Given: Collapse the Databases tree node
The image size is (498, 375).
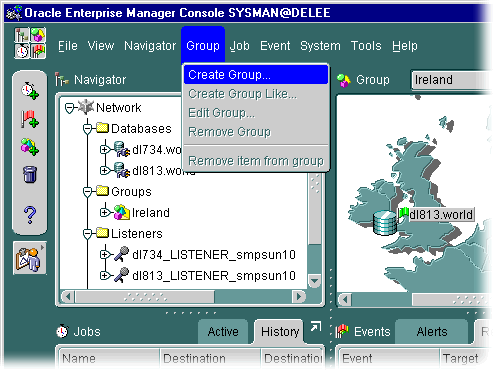Looking at the screenshot, I should point(87,129).
